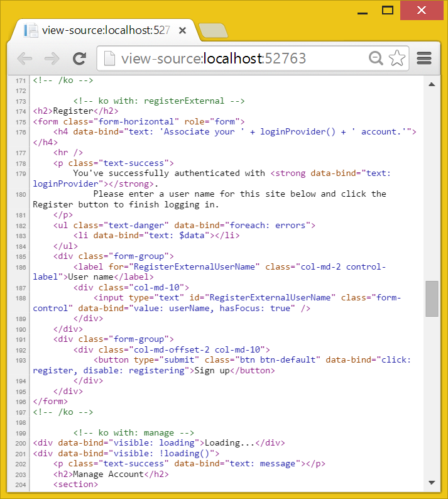448x499 pixels.
Task: Click the scrollbar up arrow
Action: [432, 84]
